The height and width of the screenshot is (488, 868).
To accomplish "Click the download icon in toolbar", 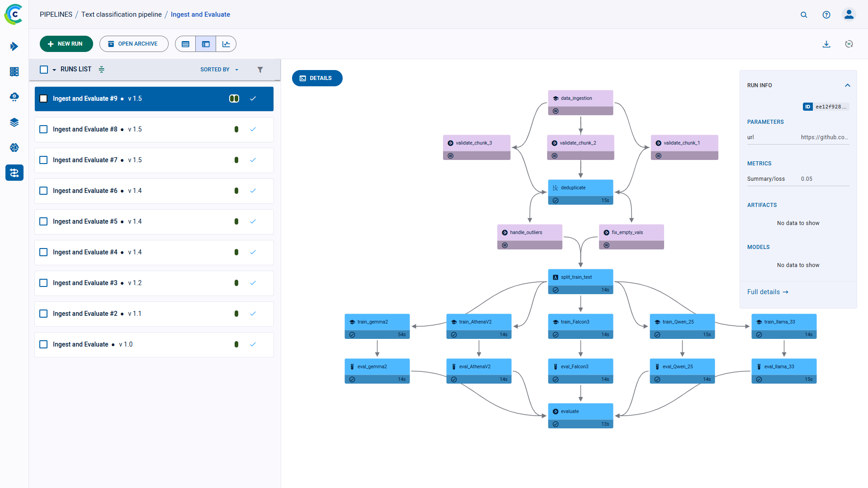I will pos(826,44).
